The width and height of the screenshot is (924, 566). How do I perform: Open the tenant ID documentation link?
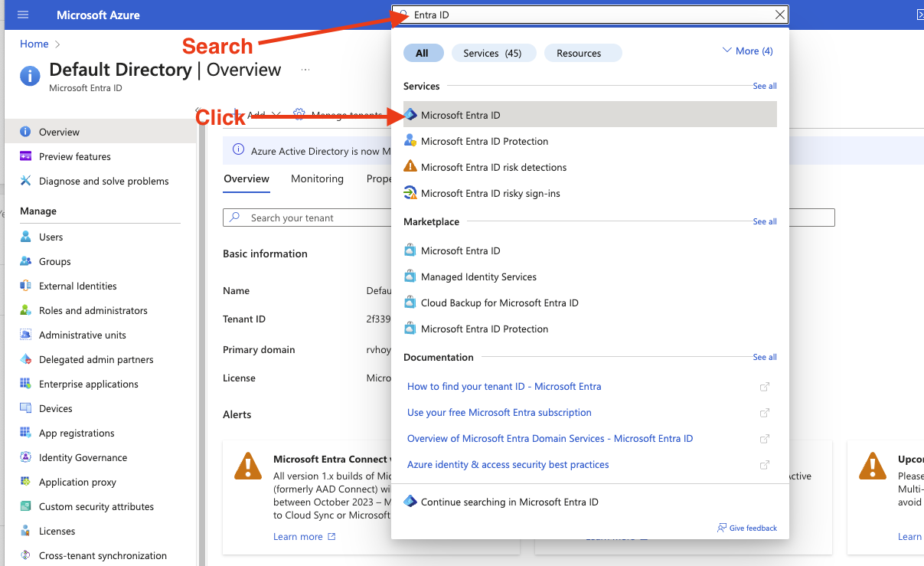(504, 386)
